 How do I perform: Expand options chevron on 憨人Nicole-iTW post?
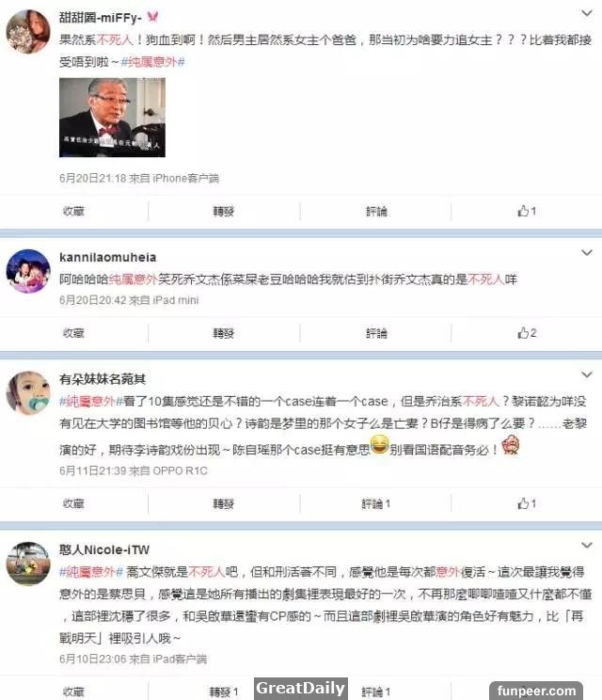coord(587,545)
